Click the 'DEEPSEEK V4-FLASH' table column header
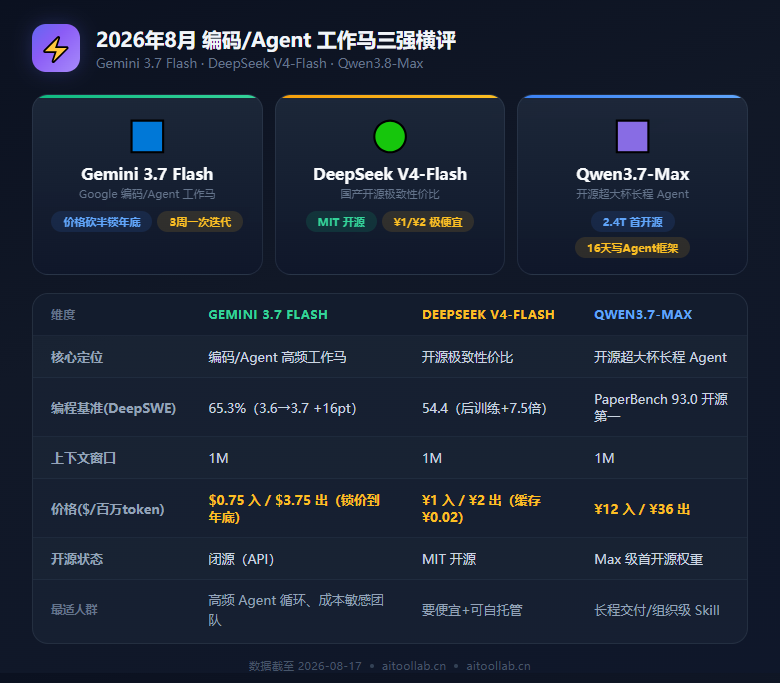This screenshot has width=780, height=683. click(488, 315)
